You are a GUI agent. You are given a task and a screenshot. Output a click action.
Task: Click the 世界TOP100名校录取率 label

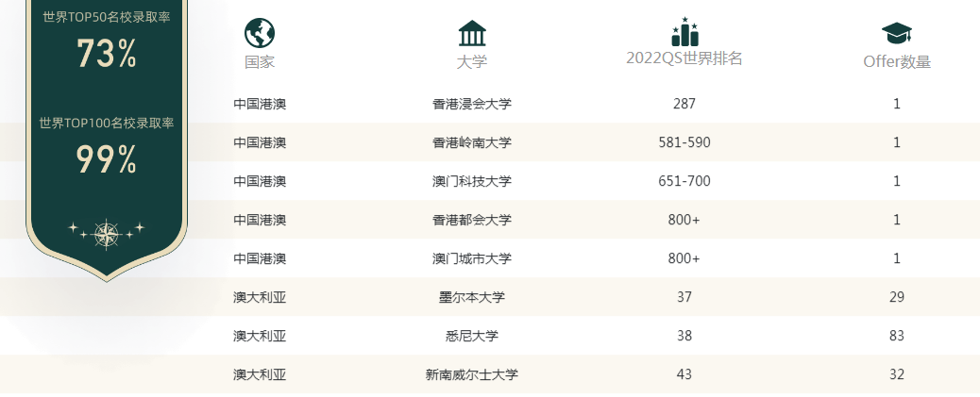[107, 124]
